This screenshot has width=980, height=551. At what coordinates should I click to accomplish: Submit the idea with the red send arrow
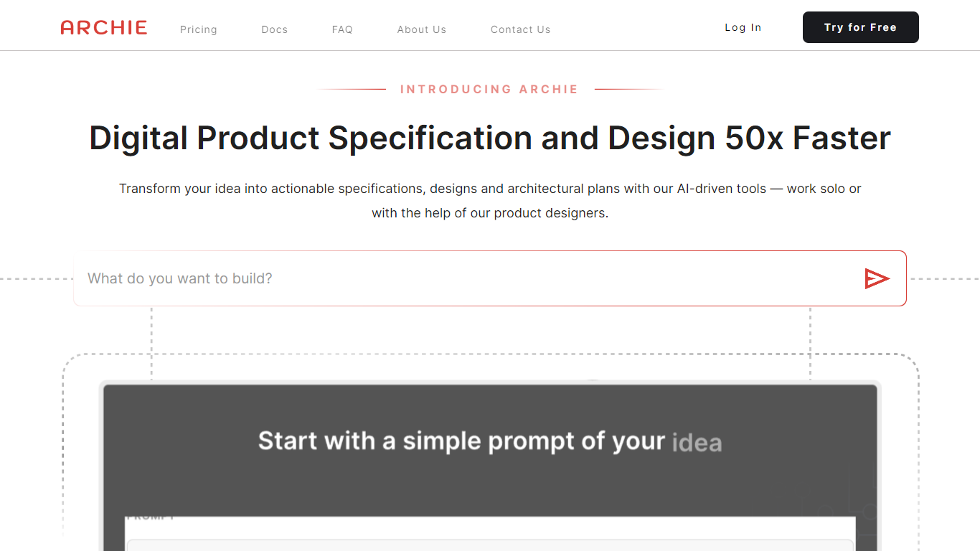(x=877, y=278)
